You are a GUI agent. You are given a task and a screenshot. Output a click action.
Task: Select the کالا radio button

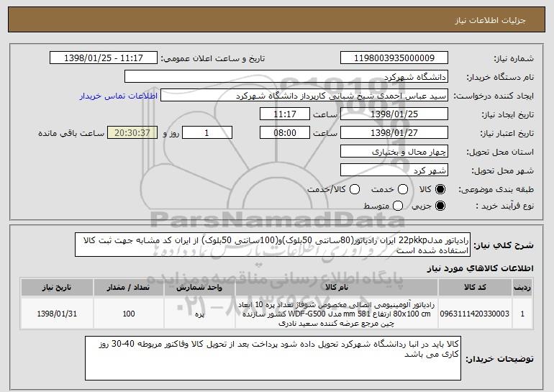click(x=440, y=189)
